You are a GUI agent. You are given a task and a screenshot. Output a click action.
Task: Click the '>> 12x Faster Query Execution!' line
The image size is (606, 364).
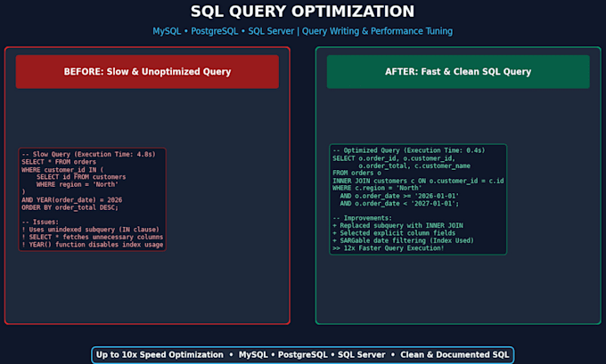pyautogui.click(x=388, y=248)
